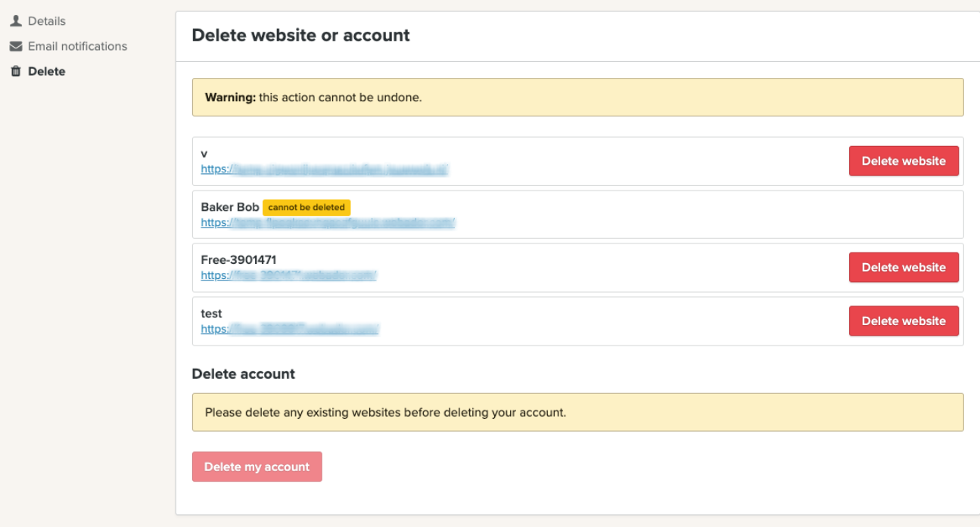Click the "action cannot be undone" warning banner
The width and height of the screenshot is (980, 527).
[577, 98]
